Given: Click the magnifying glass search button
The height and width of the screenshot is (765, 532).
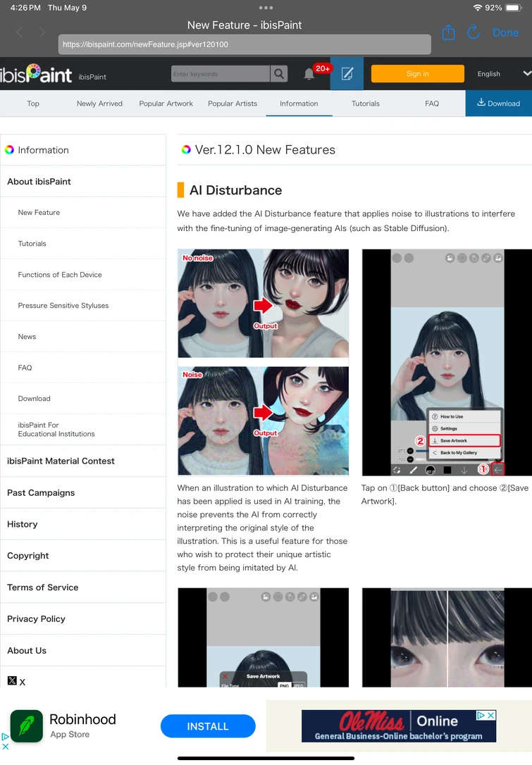Looking at the screenshot, I should point(279,74).
